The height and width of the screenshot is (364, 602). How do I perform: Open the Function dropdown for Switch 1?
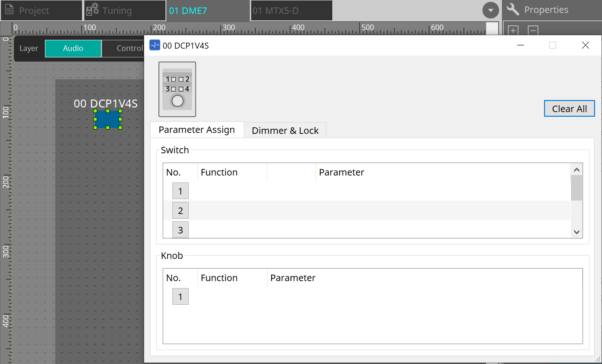232,191
